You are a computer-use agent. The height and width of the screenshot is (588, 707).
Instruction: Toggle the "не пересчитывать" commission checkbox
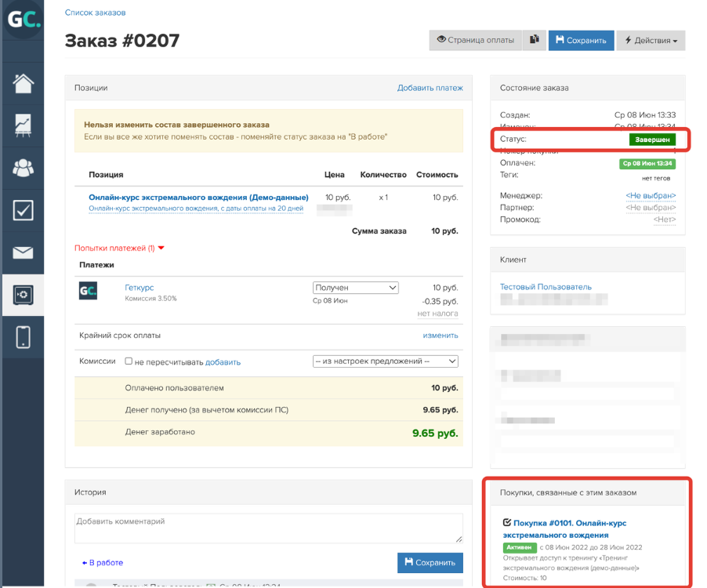(x=129, y=361)
